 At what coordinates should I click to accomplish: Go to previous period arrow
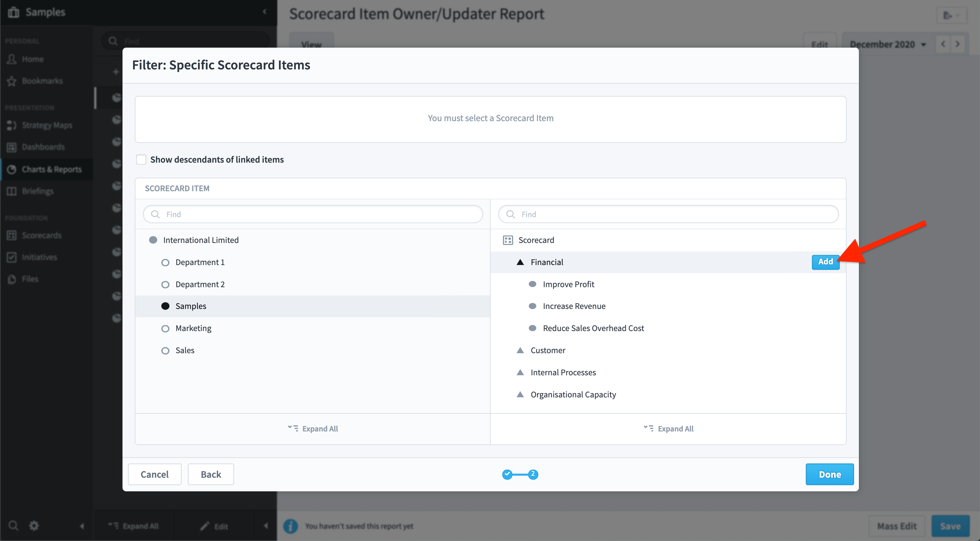coord(943,45)
